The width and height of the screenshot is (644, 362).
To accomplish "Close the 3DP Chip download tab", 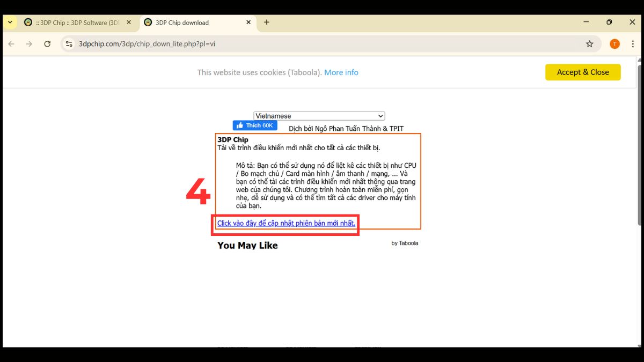I will click(x=248, y=23).
